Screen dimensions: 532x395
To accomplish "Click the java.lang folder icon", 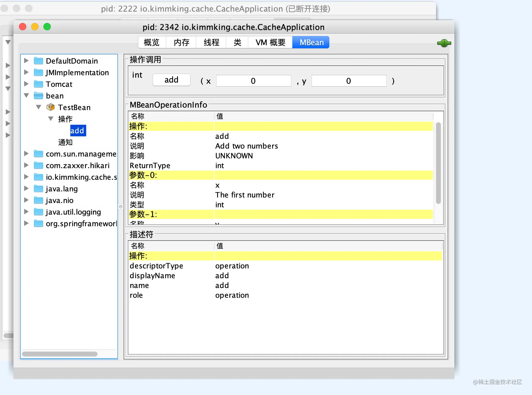I will coord(38,189).
